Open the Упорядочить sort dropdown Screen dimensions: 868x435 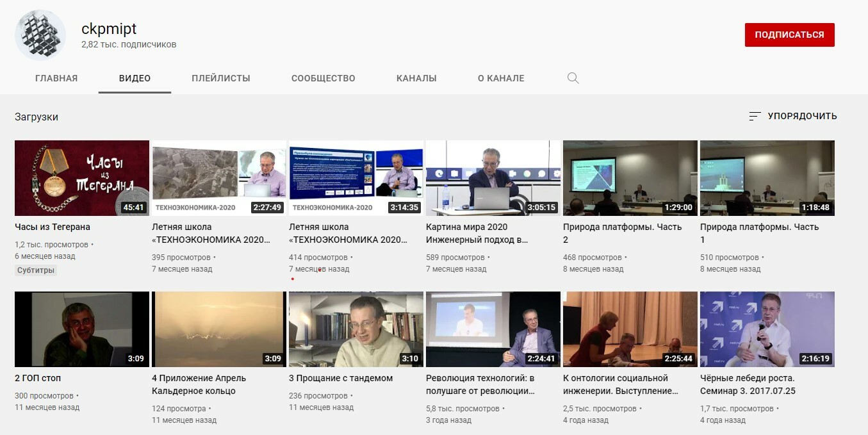801,116
